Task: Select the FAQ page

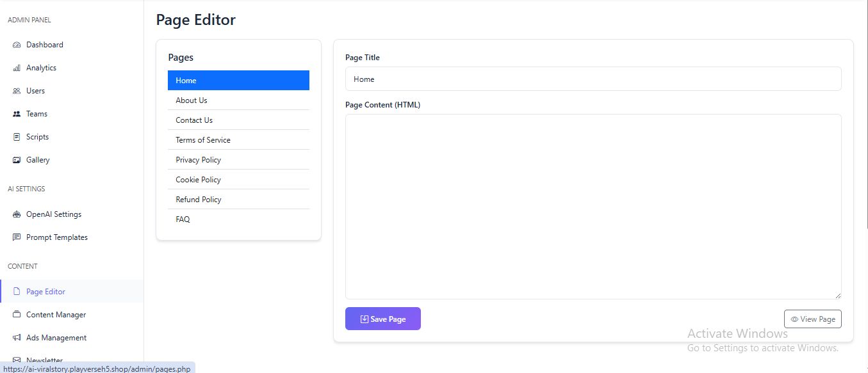Action: (x=183, y=219)
